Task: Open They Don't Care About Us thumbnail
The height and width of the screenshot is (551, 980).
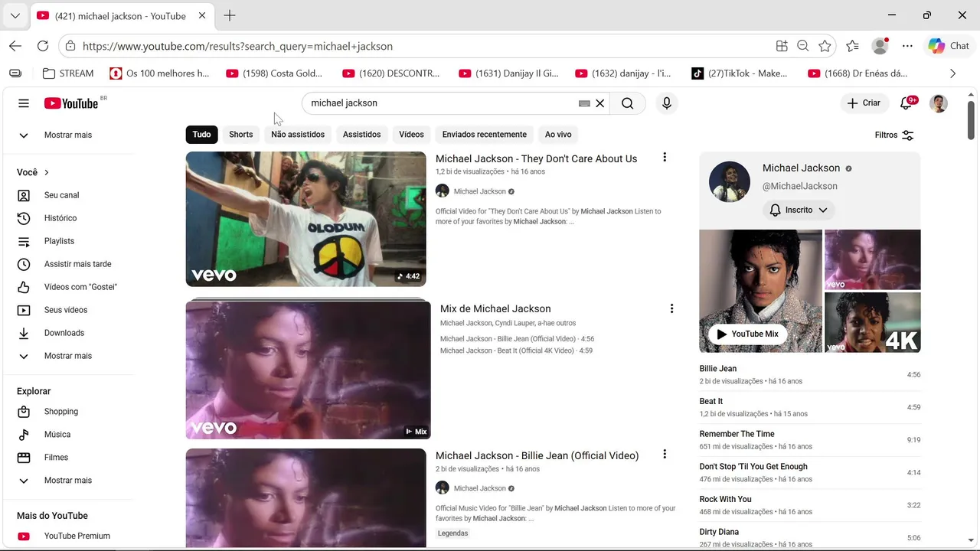Action: [x=305, y=219]
